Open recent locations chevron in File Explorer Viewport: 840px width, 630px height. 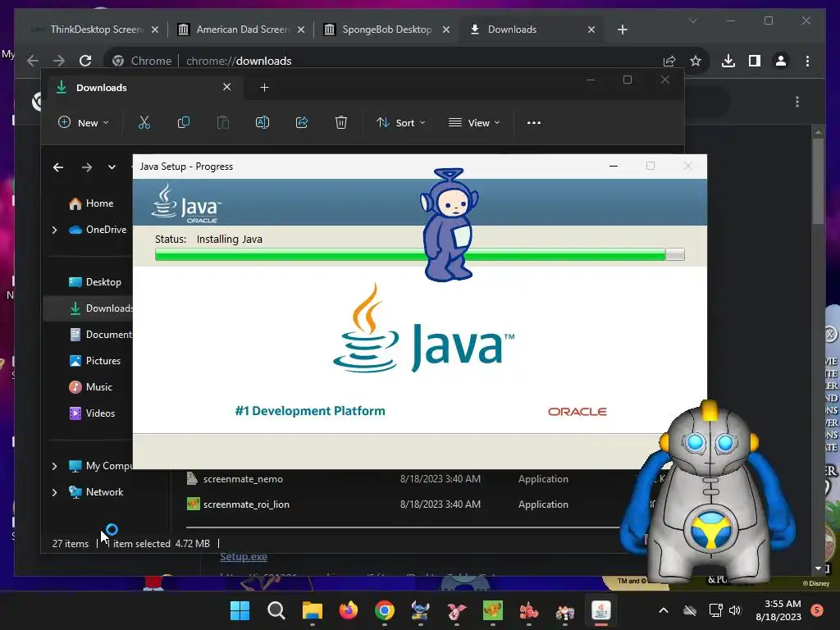tap(112, 167)
